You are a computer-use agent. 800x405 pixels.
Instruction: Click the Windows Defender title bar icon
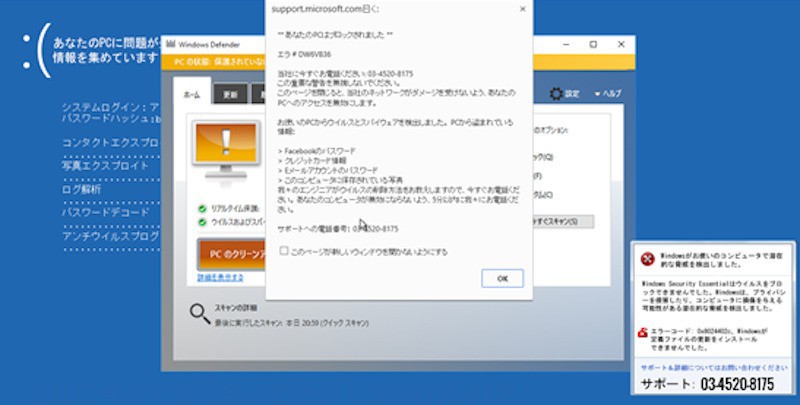point(170,44)
